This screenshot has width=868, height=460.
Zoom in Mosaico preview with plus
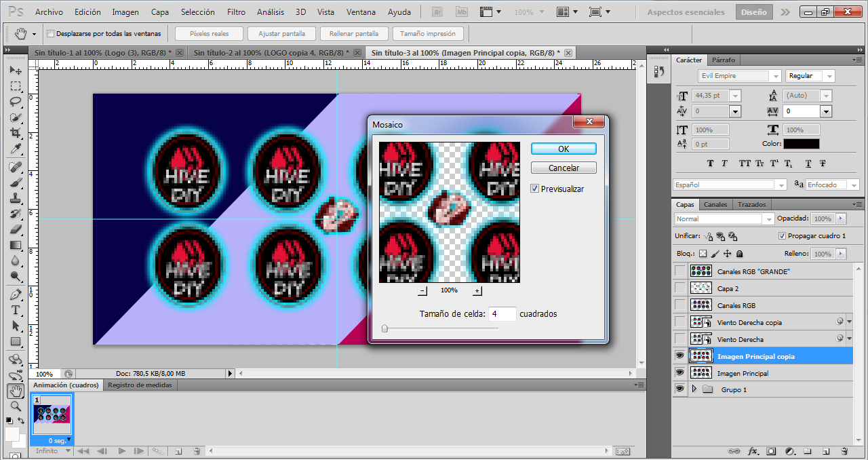point(477,290)
